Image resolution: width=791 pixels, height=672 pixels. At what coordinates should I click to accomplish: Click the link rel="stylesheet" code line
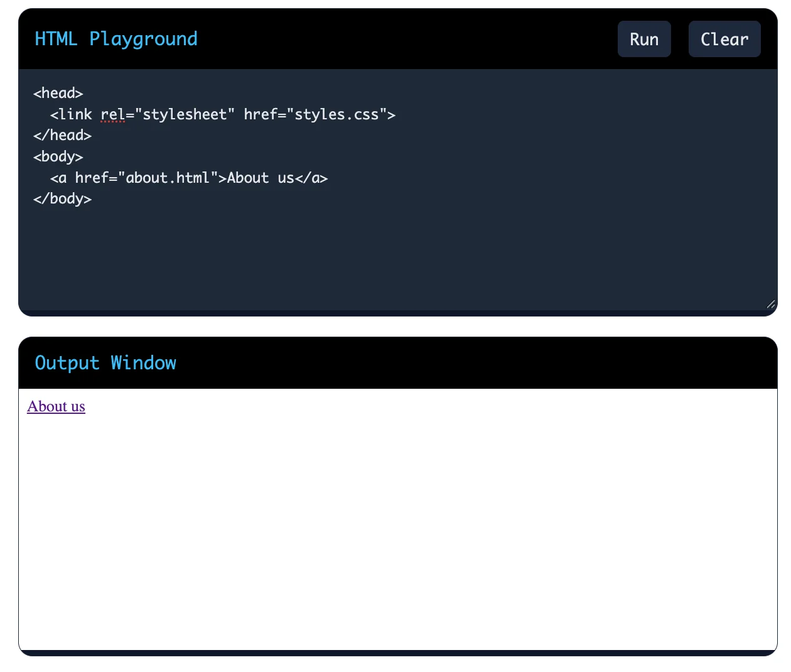(x=223, y=114)
